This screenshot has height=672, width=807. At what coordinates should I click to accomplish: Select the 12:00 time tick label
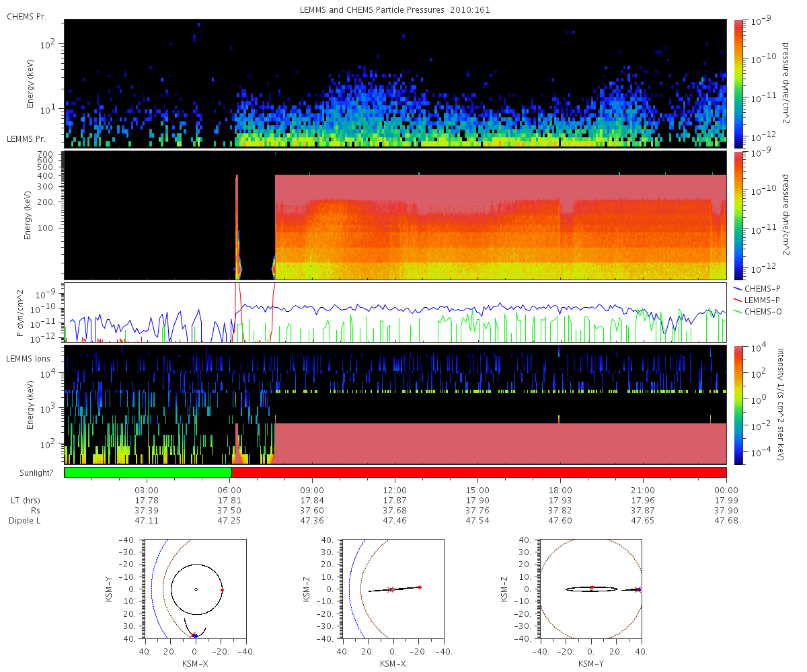click(x=395, y=490)
